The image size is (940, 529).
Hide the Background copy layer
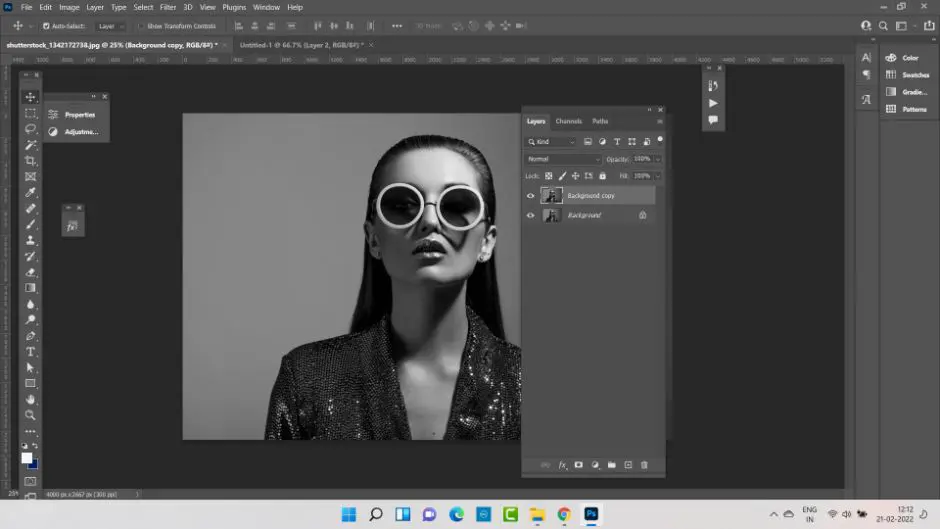[x=531, y=196]
